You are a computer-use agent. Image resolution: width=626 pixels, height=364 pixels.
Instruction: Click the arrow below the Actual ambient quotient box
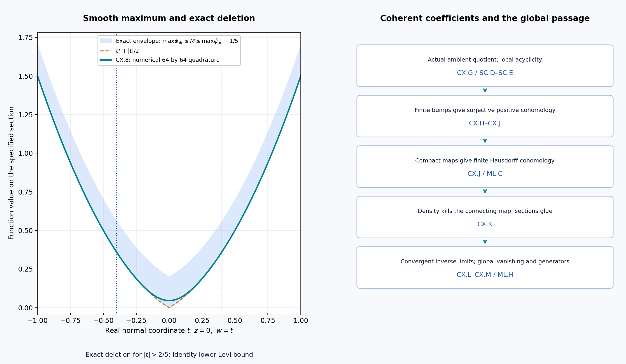coord(485,90)
